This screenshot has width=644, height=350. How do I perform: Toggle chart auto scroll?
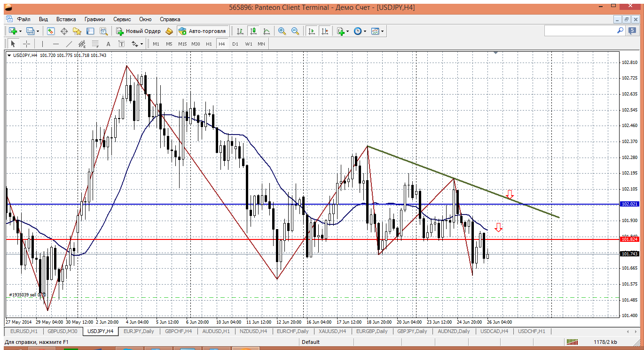pyautogui.click(x=311, y=31)
